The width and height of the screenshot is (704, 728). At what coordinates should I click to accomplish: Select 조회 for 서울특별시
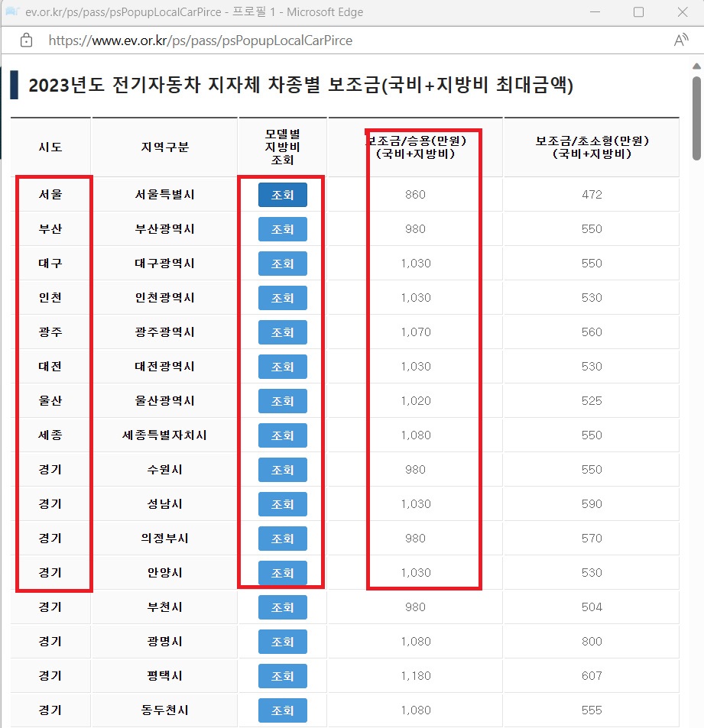coord(283,195)
